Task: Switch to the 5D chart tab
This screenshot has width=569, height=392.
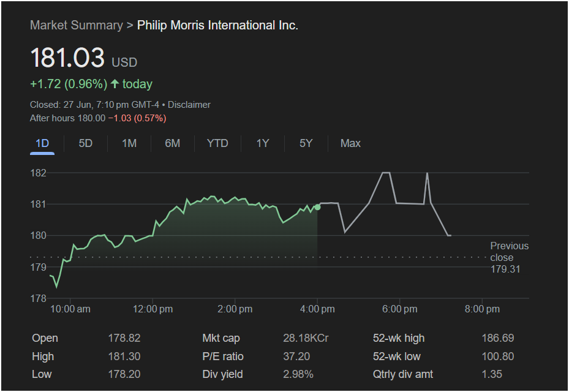Action: tap(86, 143)
